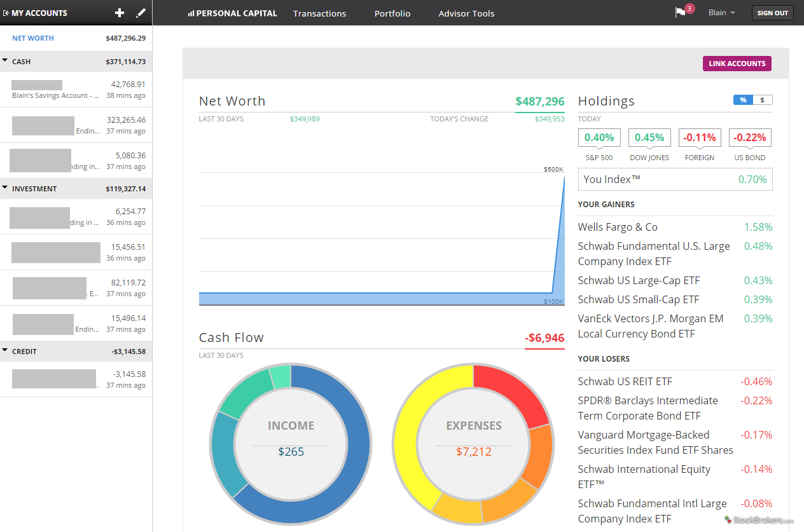Screen dimensions: 804x532
Task: Select the investment account with 15,456.51
Action: pyautogui.click(x=76, y=252)
